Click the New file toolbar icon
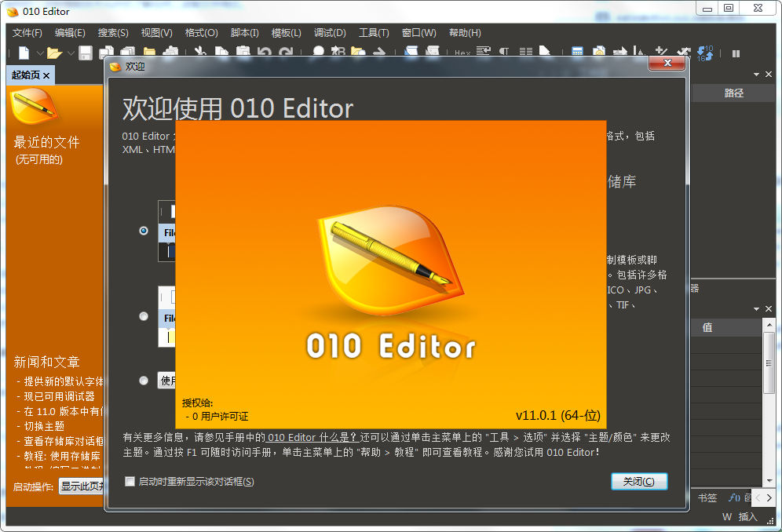This screenshot has width=782, height=532. 24,53
